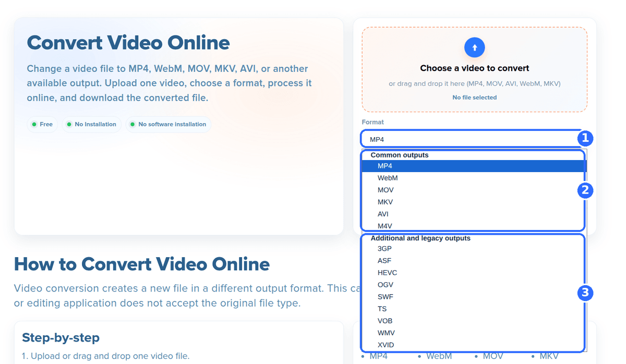626x364 pixels.
Task: Click 'Additional and legacy outputs' group label
Action: pyautogui.click(x=420, y=238)
